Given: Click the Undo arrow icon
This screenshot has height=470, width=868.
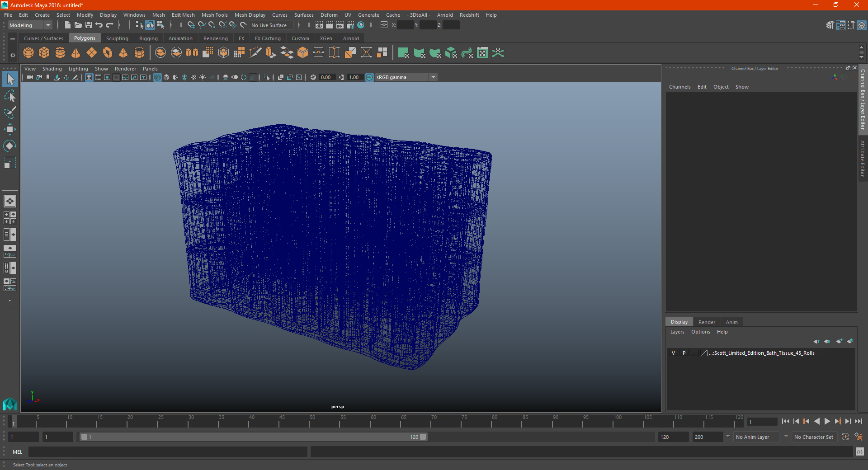Looking at the screenshot, I should (99, 25).
